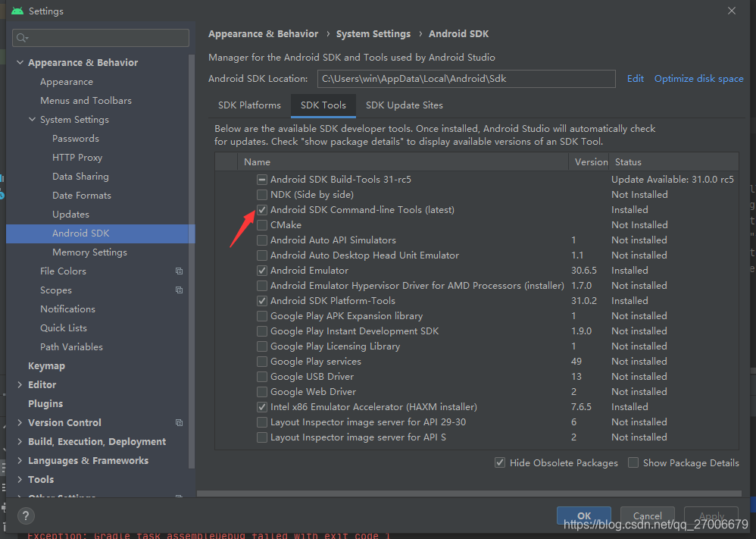Open the SDK Update Sites tab
This screenshot has width=756, height=539.
point(404,105)
